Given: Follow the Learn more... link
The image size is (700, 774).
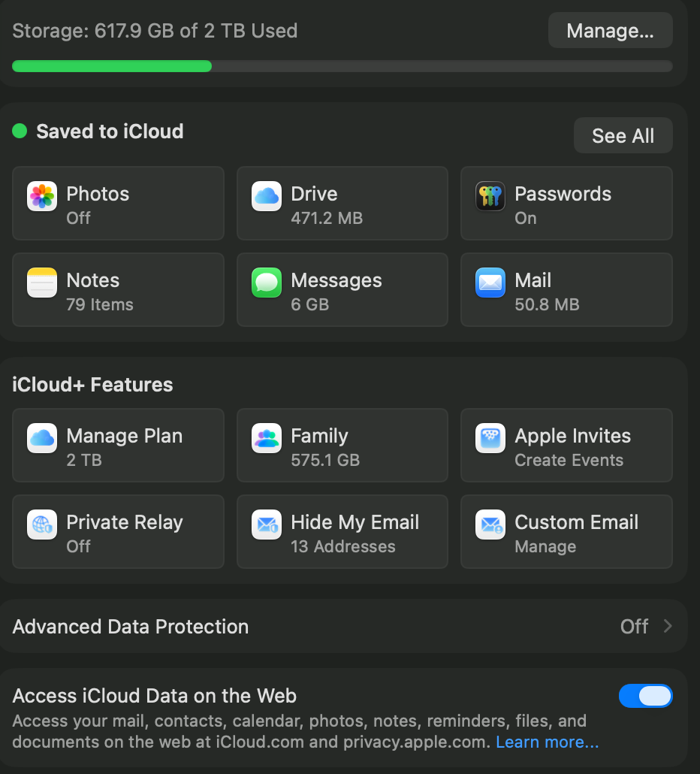Looking at the screenshot, I should (x=547, y=742).
